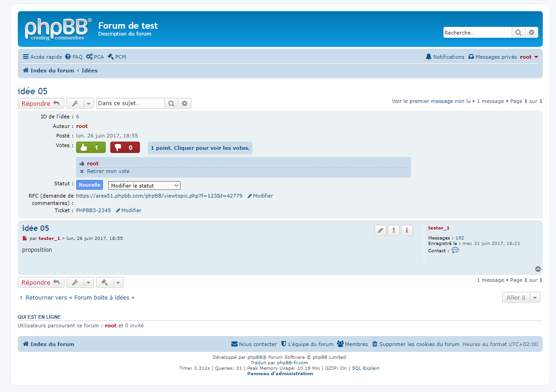Show post information icon button
The width and height of the screenshot is (556, 392).
(x=407, y=230)
